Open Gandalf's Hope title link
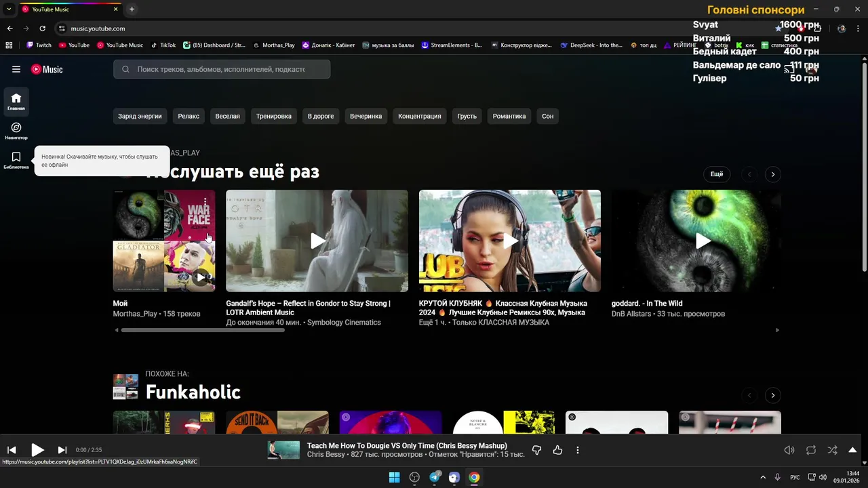Viewport: 868px width, 488px height. pos(308,308)
